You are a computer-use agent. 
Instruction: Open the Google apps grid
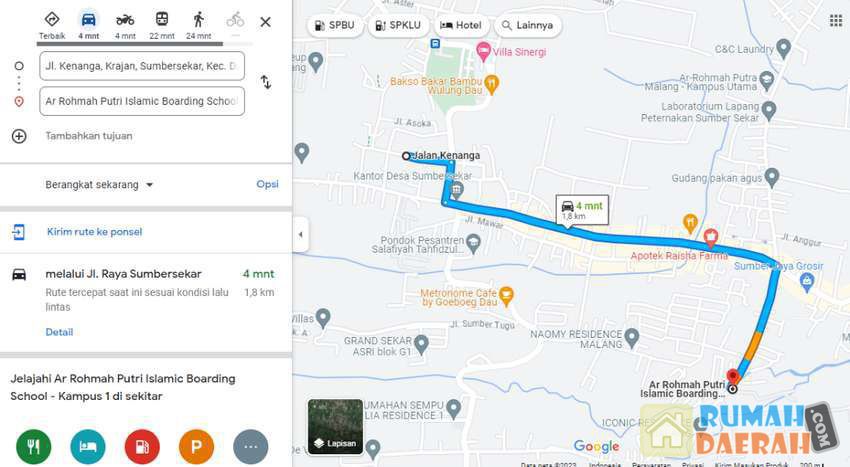pyautogui.click(x=835, y=21)
